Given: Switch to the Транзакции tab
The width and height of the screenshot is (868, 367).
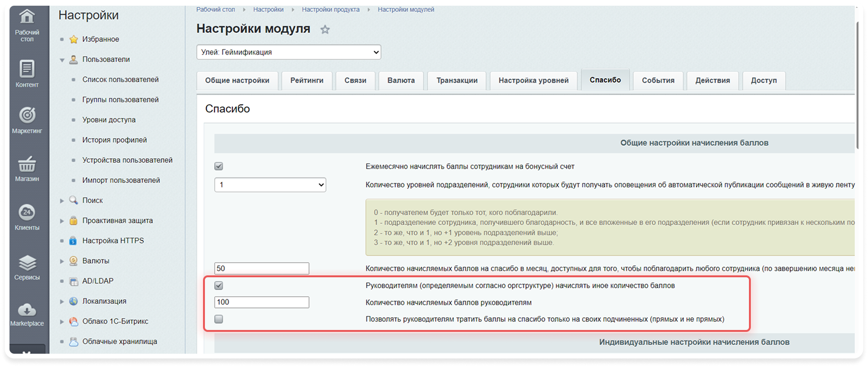Looking at the screenshot, I should (457, 81).
